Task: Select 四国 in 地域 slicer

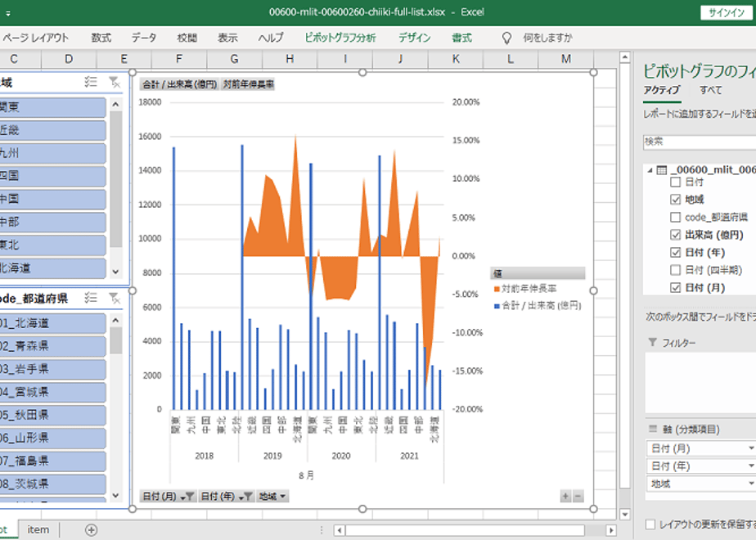Action: [52, 176]
